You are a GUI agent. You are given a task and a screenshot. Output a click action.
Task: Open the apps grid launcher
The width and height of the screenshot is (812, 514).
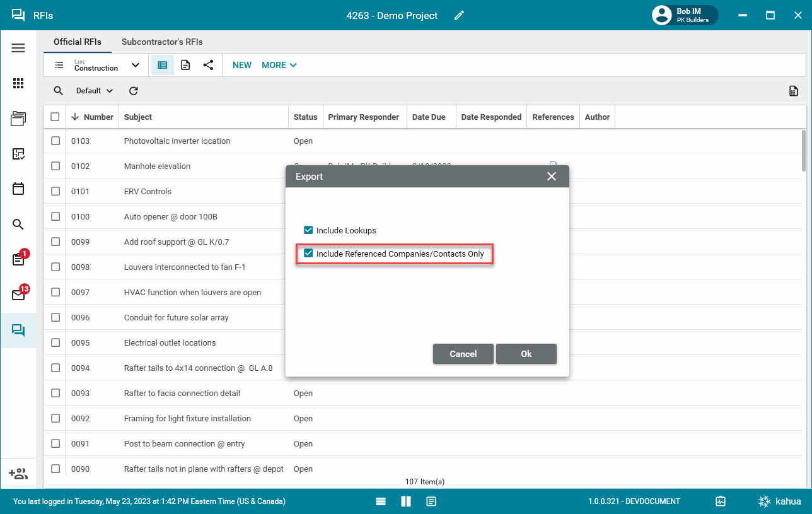18,83
